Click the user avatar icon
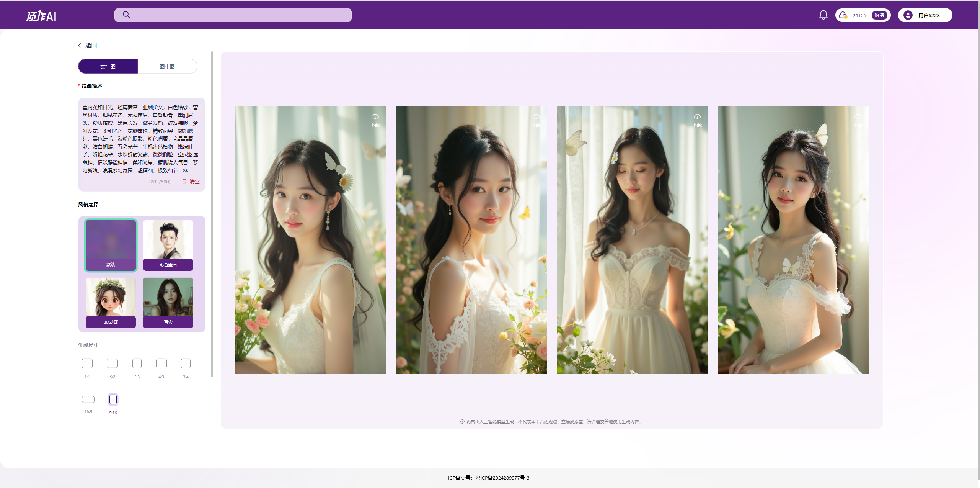This screenshot has width=980, height=488. (908, 15)
